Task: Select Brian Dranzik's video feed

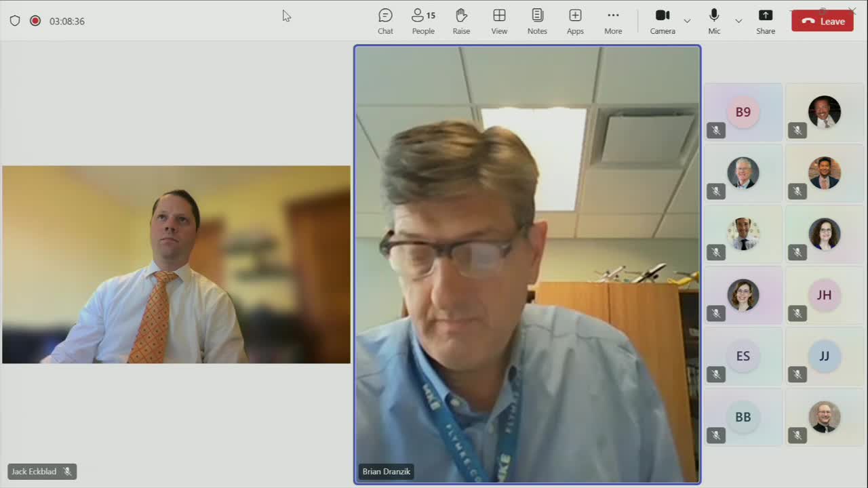Action: [x=528, y=264]
